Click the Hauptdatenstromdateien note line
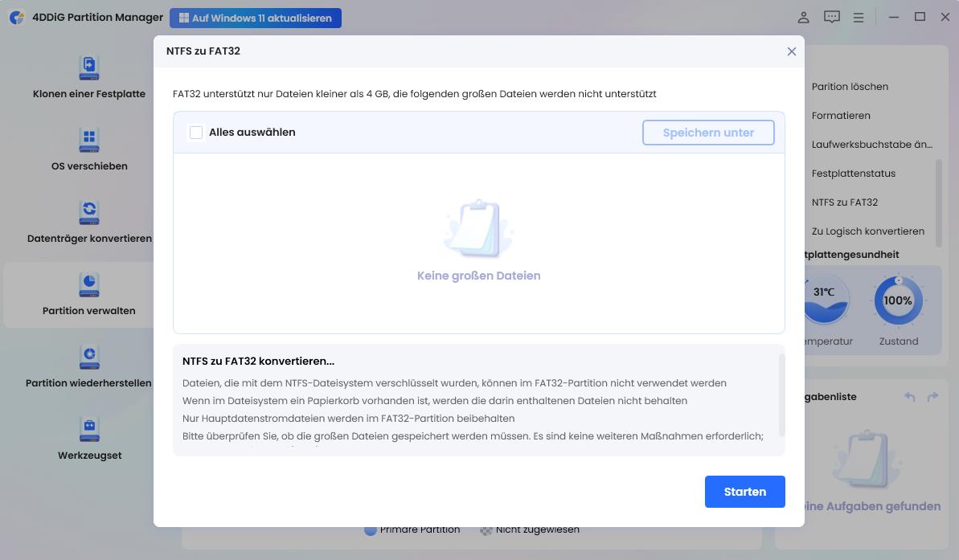Screen dimensions: 959x560 click(349, 419)
